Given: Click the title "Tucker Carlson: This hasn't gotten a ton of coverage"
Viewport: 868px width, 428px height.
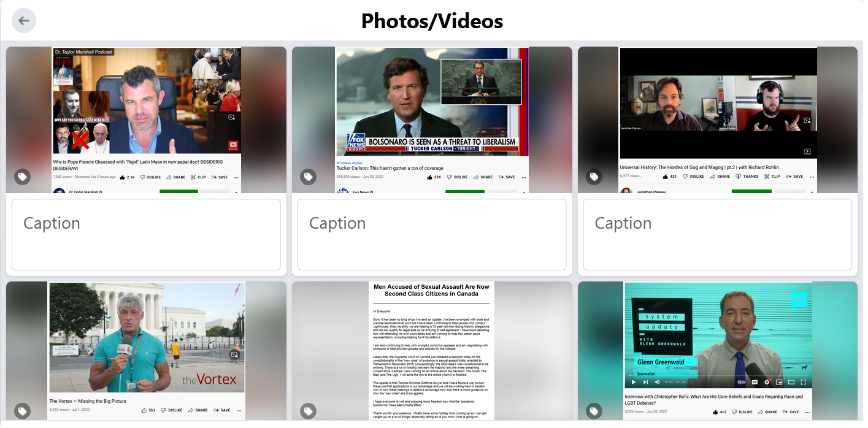Looking at the screenshot, I should click(x=390, y=168).
